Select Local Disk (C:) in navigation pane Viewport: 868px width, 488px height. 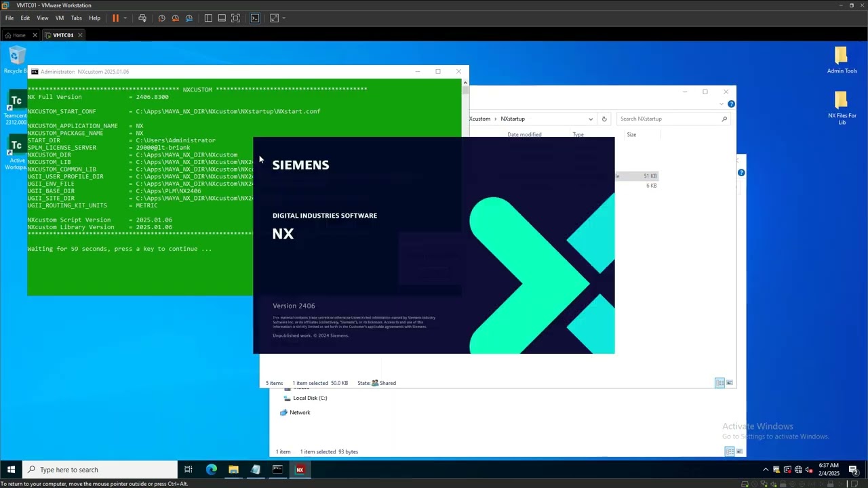(309, 398)
